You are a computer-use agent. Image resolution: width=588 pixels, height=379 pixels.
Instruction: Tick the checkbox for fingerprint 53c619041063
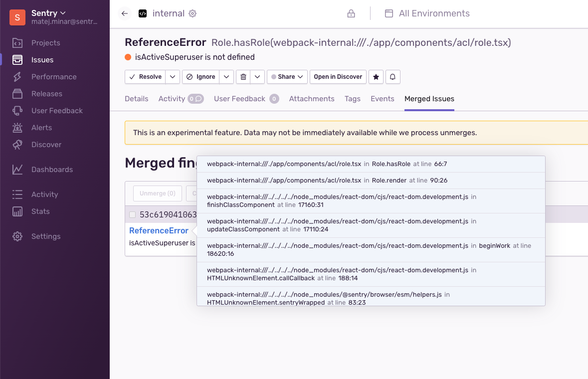click(x=132, y=214)
